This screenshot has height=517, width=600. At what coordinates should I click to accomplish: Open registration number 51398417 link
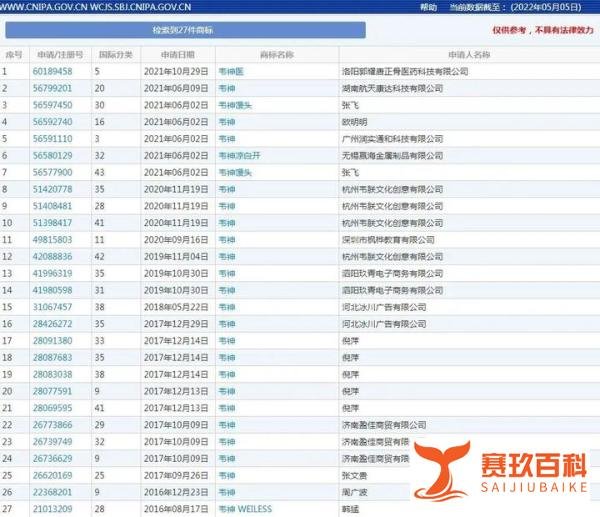tap(52, 223)
